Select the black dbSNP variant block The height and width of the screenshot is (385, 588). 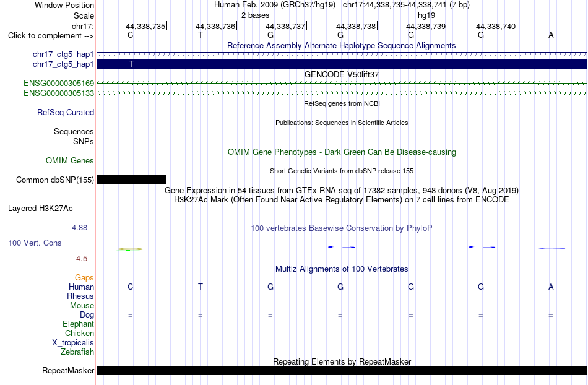(x=131, y=180)
